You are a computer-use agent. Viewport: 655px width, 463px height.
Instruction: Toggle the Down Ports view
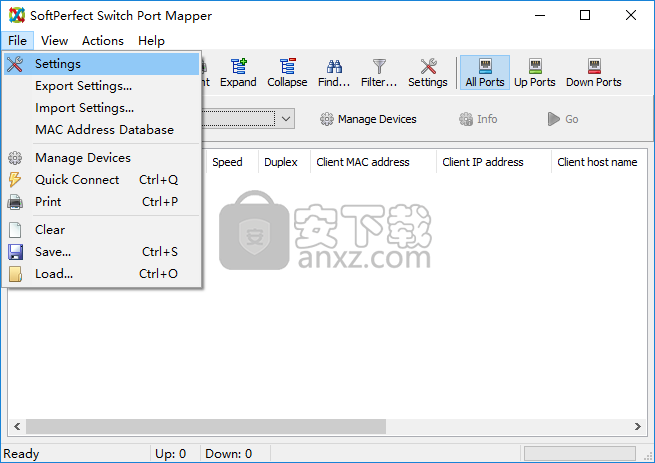[594, 73]
